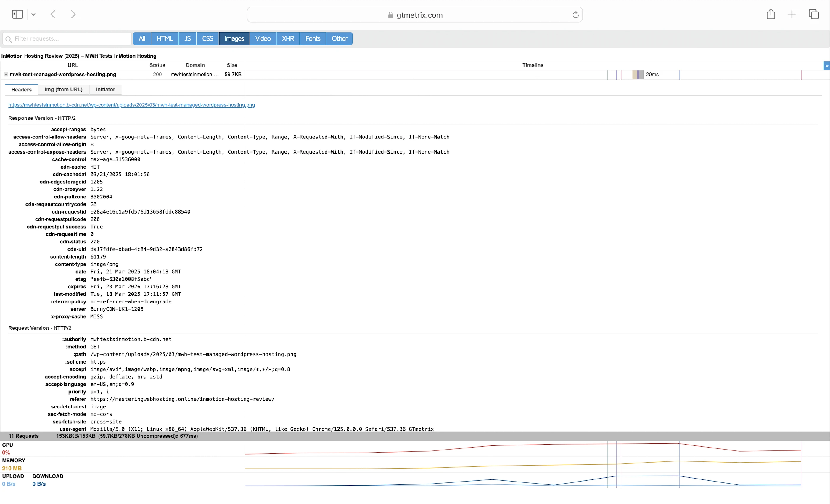Reload page using the refresh icon
Screen dimensions: 830x504
tap(575, 15)
